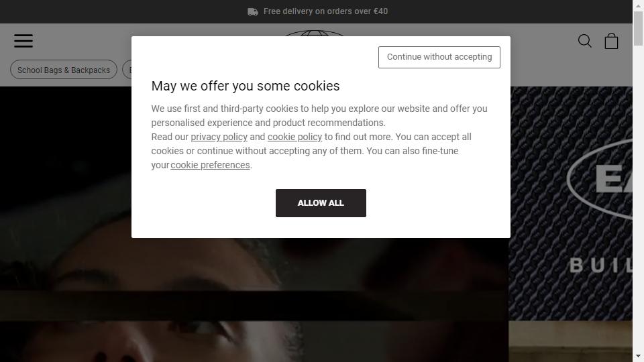Click the oval Eastpak logo on right banner
The width and height of the screenshot is (644, 362).
600,180
